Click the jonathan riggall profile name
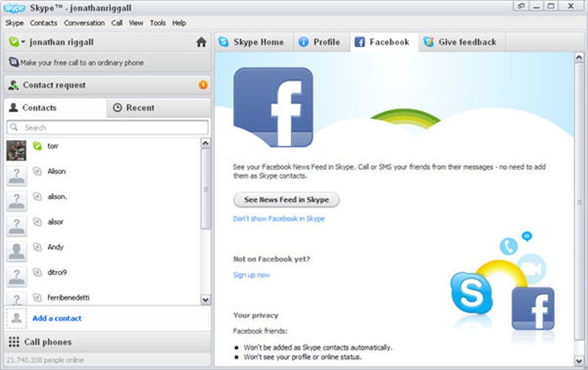 [62, 42]
